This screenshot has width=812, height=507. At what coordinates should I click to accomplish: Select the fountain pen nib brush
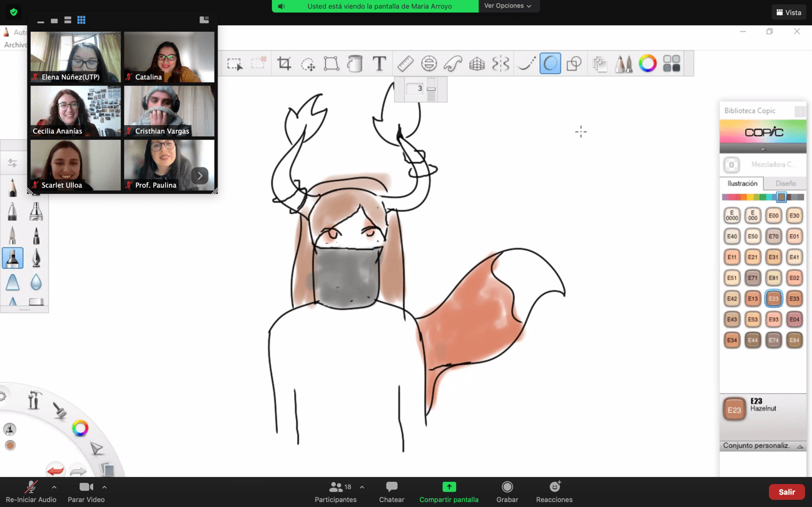(x=36, y=258)
